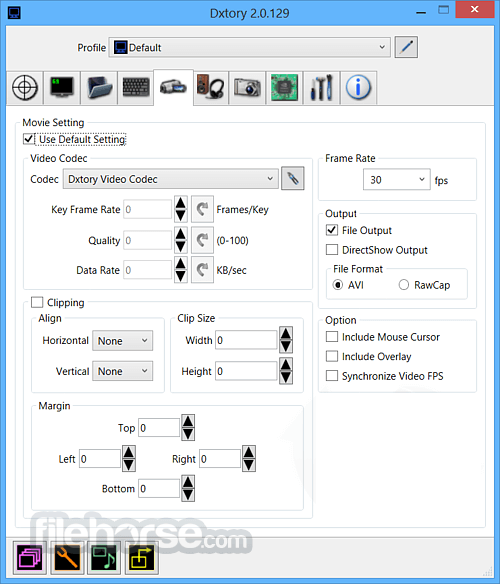Open the tools advanced settings tab

point(322,88)
